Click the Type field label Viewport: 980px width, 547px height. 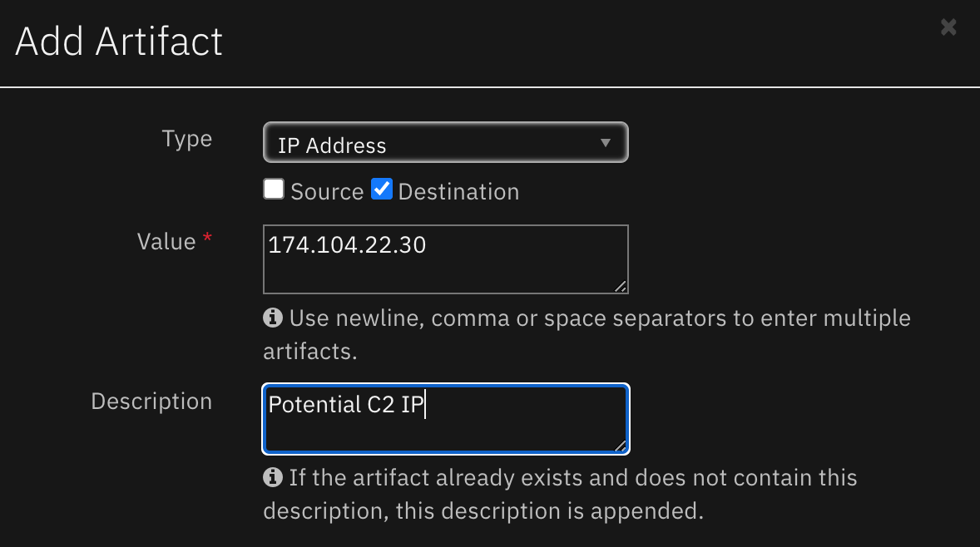187,139
